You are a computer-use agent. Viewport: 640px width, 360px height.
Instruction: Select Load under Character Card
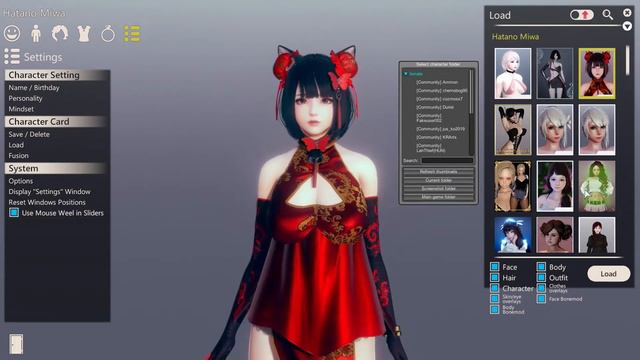point(16,145)
